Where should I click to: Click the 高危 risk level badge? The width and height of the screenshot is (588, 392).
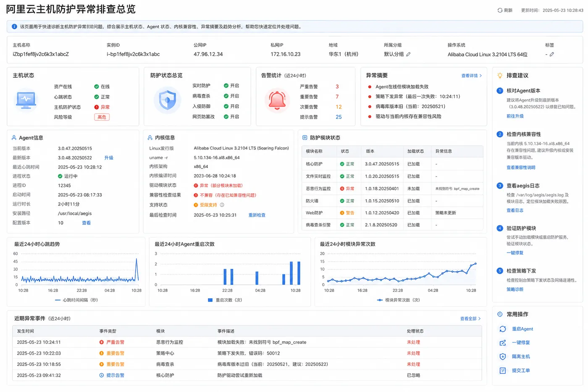102,117
